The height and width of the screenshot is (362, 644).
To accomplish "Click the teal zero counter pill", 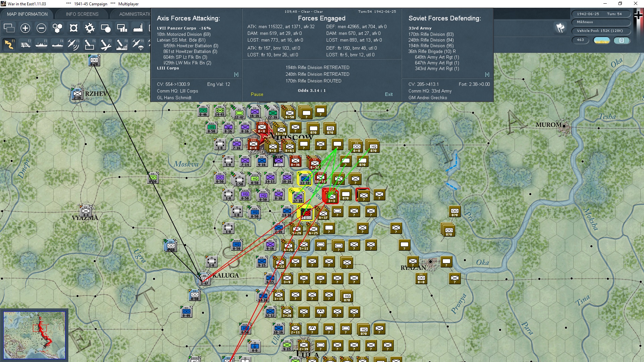I will (x=622, y=40).
